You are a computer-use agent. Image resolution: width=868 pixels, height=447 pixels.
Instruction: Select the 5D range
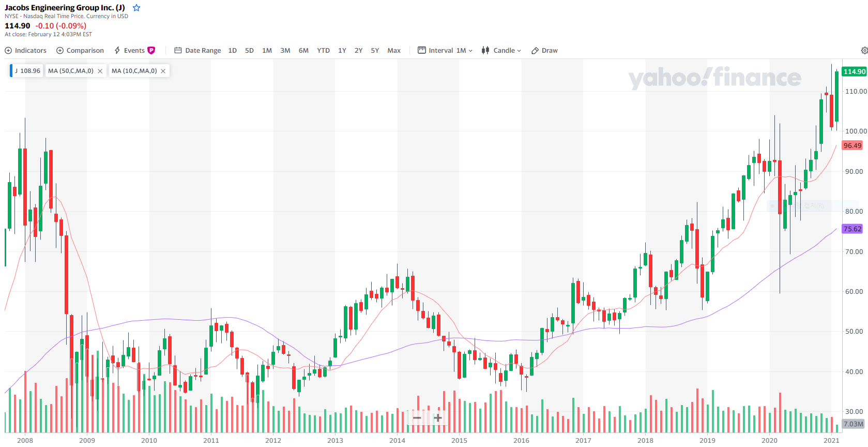pos(249,50)
